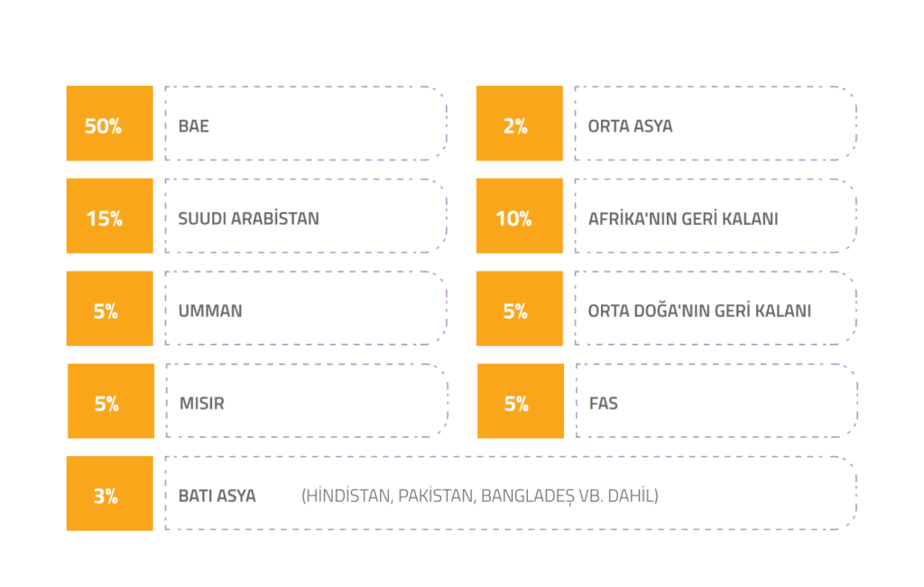Click the orange 2% box
The image size is (924, 587).
(x=519, y=124)
